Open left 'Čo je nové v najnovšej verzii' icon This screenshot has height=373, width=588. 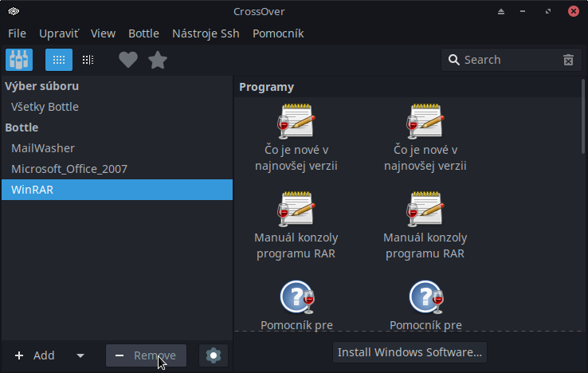click(296, 138)
